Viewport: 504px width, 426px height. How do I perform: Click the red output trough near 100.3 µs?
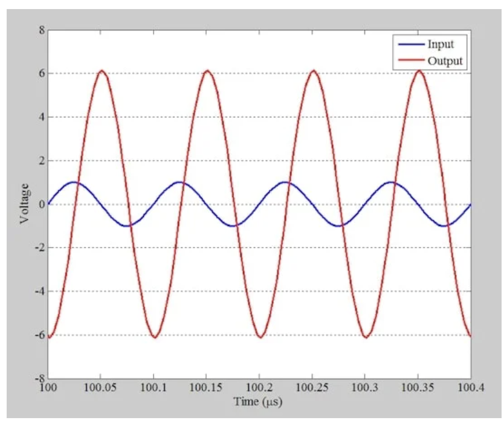coord(366,337)
